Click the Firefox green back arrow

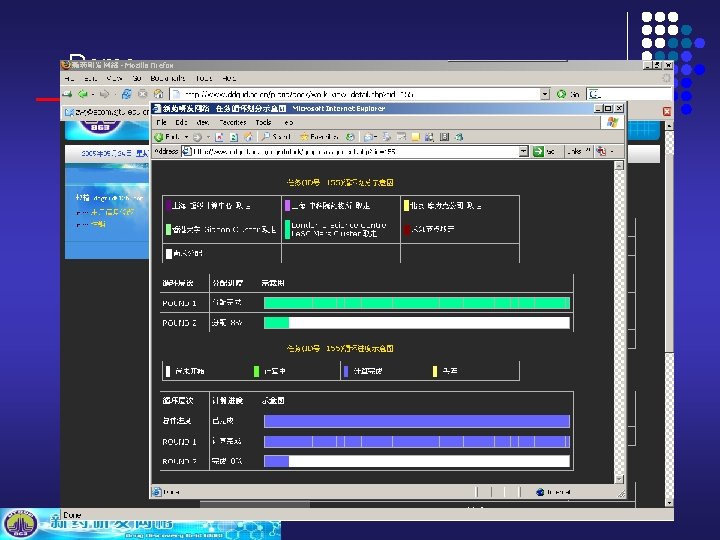point(83,94)
